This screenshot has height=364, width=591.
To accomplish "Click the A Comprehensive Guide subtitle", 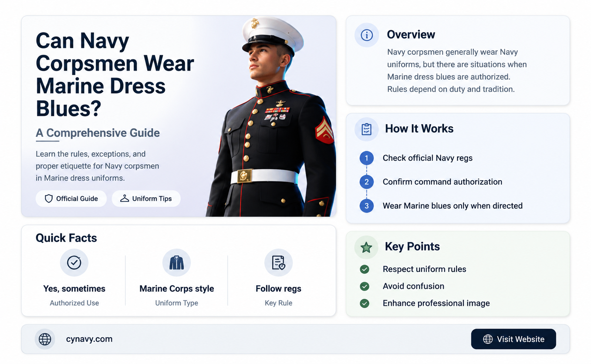I will click(x=98, y=133).
